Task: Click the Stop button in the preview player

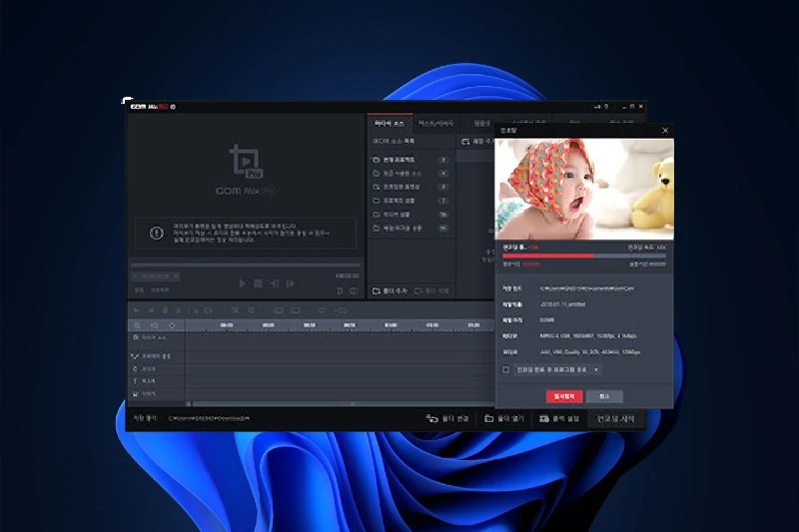Action: point(258,283)
